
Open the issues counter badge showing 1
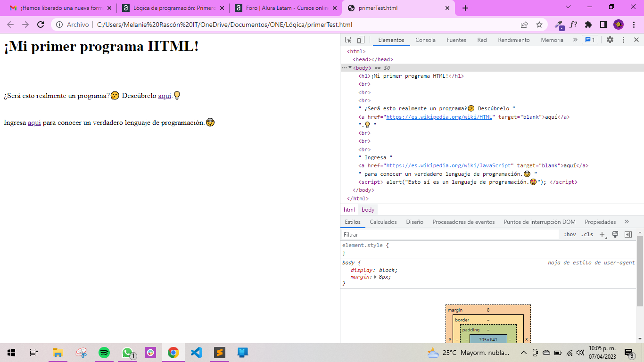point(590,40)
